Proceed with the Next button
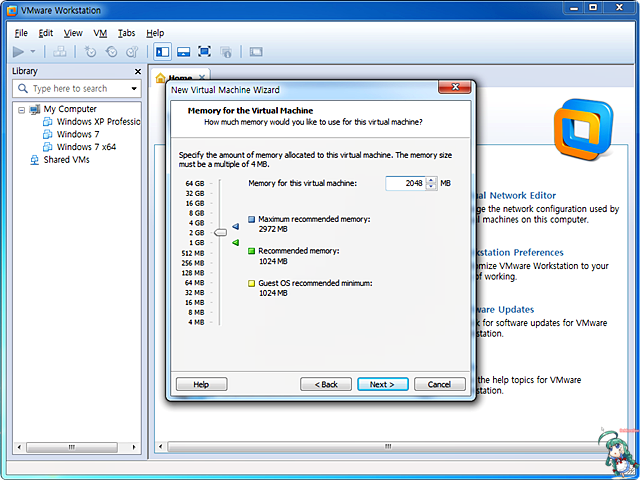This screenshot has width=640, height=480. click(x=382, y=384)
